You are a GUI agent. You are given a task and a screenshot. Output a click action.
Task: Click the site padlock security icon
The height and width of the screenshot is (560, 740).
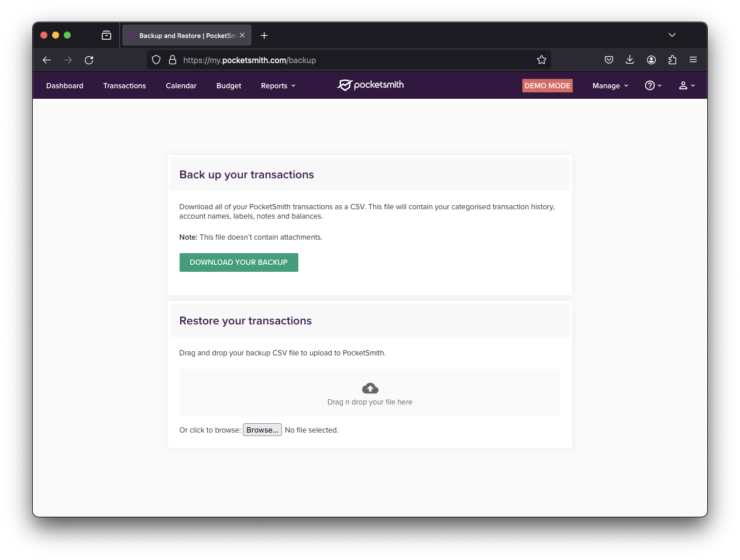173,60
